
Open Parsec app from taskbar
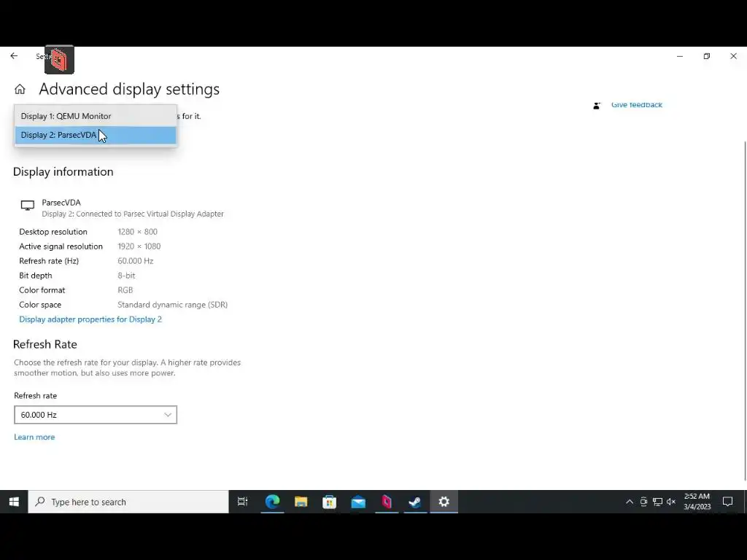click(x=387, y=502)
